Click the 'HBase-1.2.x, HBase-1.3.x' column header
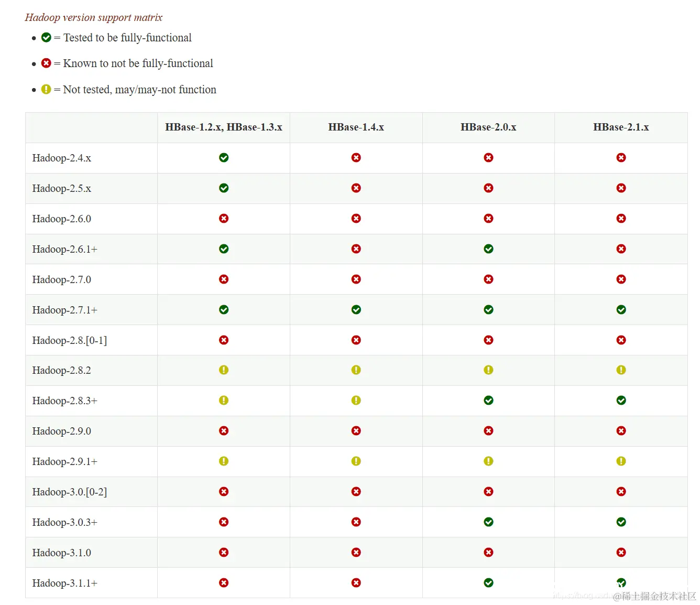The height and width of the screenshot is (605, 700). click(x=224, y=127)
